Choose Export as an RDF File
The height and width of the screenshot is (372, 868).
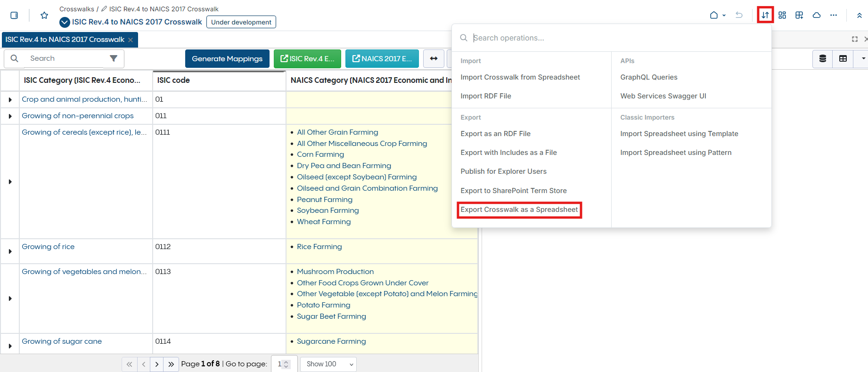pos(496,134)
